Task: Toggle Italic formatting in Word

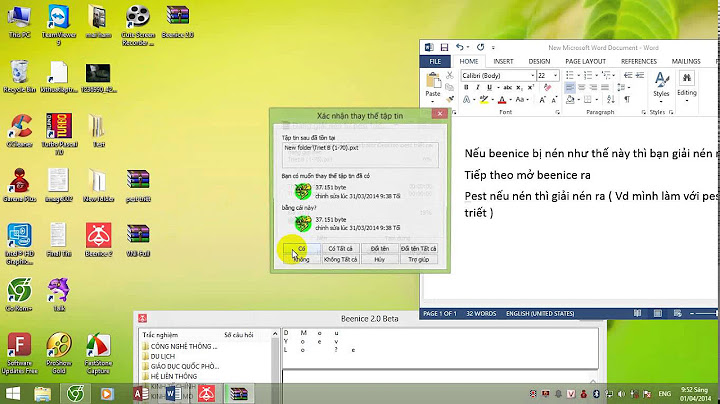Action: 478,87
